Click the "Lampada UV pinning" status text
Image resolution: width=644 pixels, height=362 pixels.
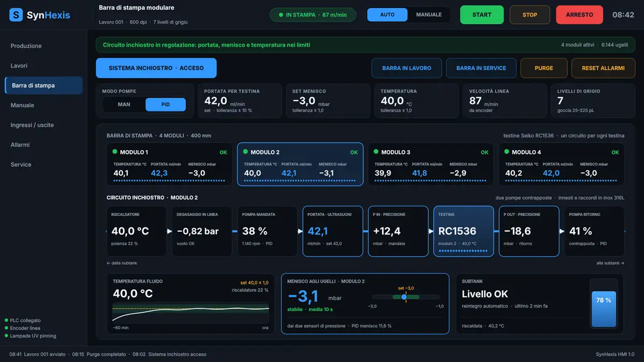click(33, 336)
